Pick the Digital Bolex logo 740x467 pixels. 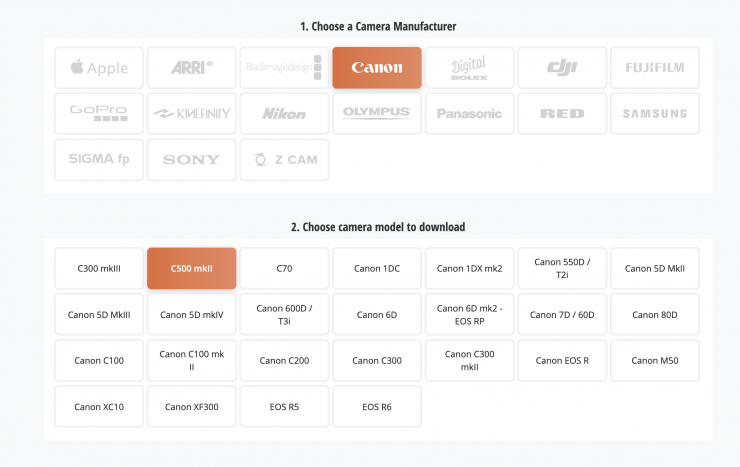click(469, 68)
